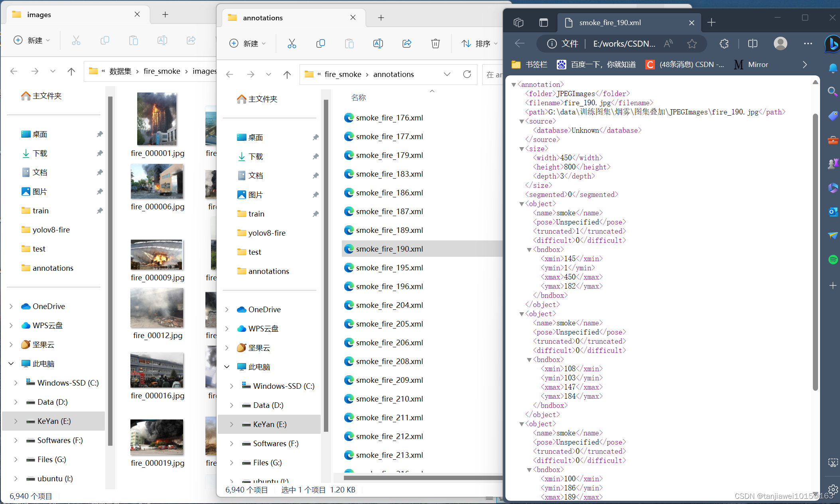Open the 排序 sort dropdown

pos(479,43)
